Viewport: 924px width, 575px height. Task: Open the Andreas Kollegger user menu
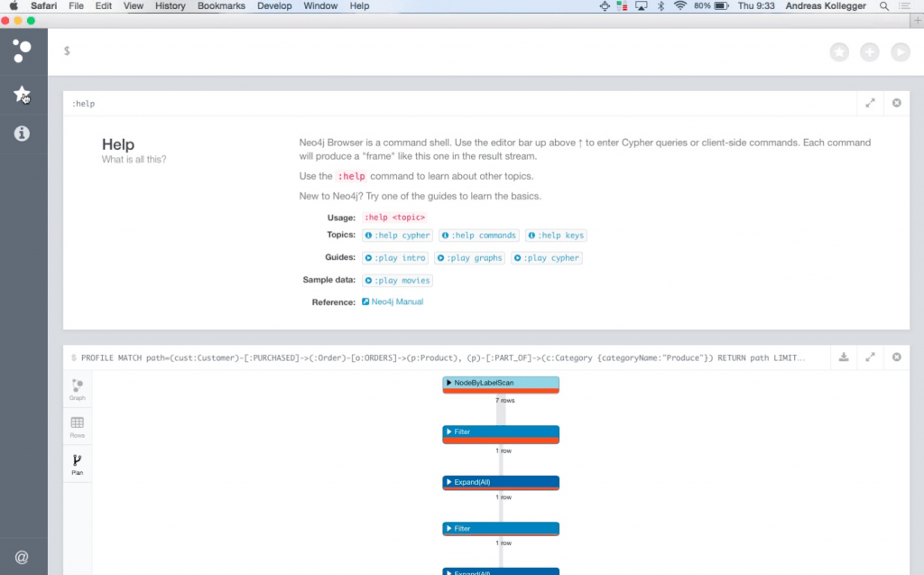826,6
